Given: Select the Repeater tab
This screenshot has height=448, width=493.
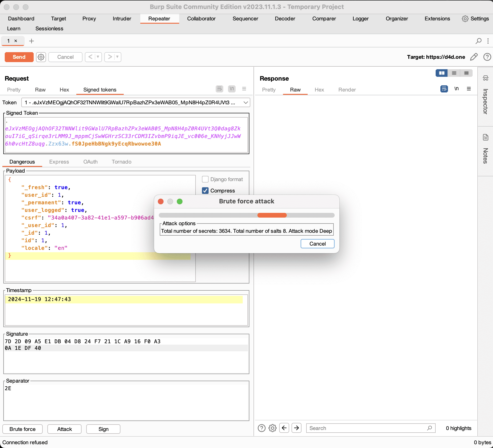Looking at the screenshot, I should click(159, 18).
